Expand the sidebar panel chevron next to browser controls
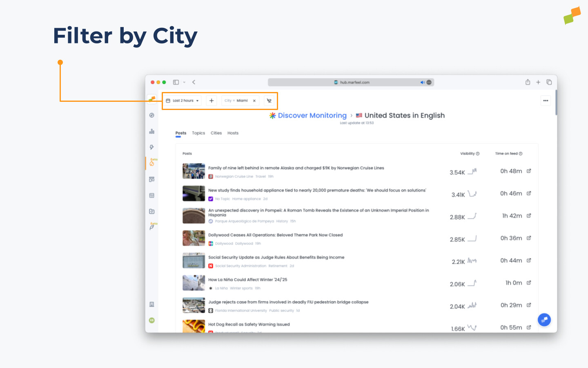Screen dimensions: 588x368 184,82
